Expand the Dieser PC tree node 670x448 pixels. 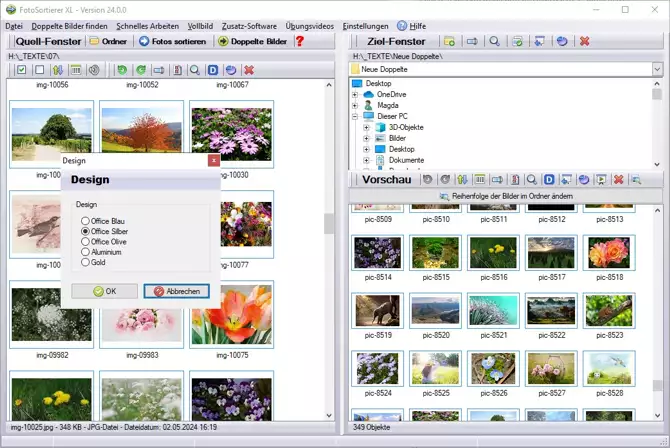click(355, 117)
